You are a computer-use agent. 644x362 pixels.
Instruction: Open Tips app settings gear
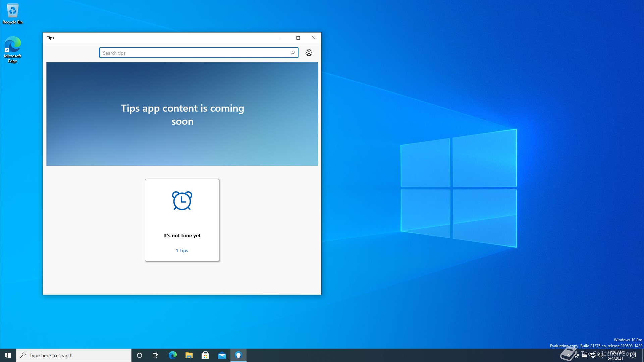[x=309, y=53]
